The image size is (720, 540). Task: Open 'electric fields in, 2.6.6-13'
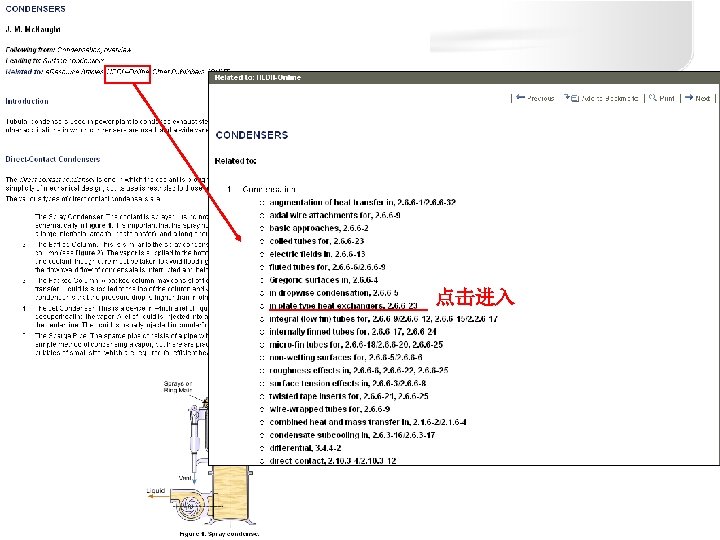(x=317, y=254)
